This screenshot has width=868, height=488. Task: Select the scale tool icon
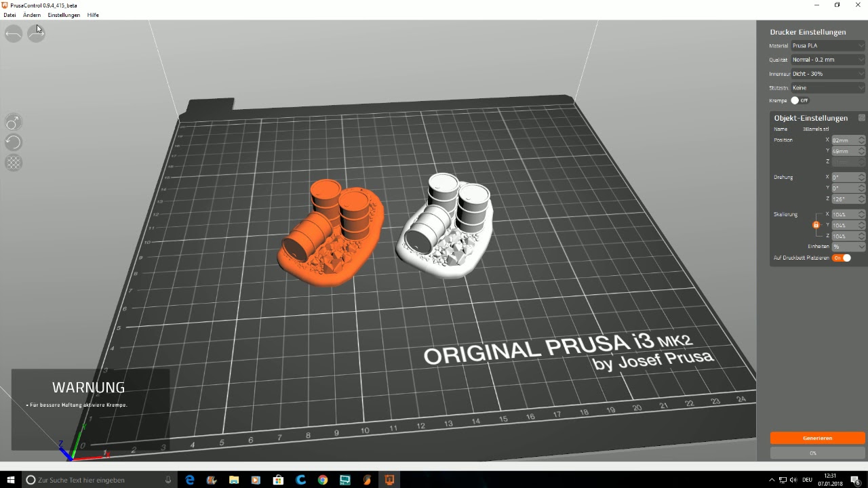13,123
